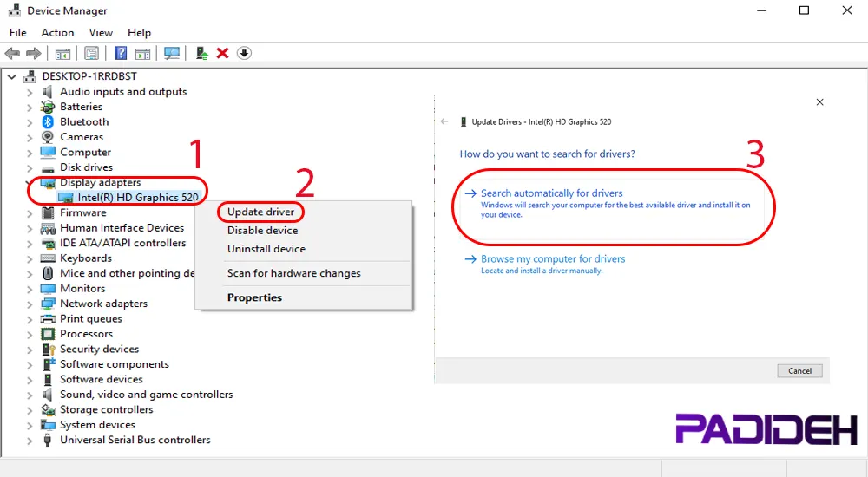
Task: Expand the Processors category
Action: [30, 334]
